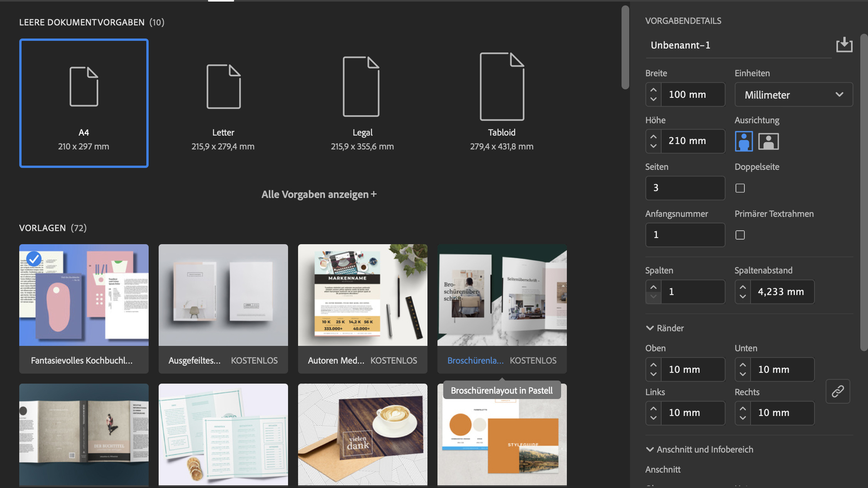Collapse the Ränder section
Screen dimensions: 868x488
tap(650, 328)
